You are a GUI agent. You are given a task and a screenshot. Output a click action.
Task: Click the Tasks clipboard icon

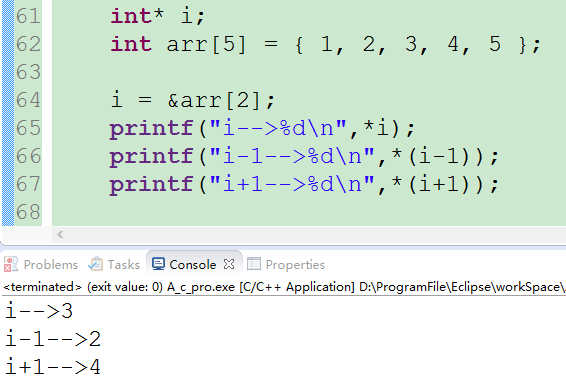pos(96,264)
